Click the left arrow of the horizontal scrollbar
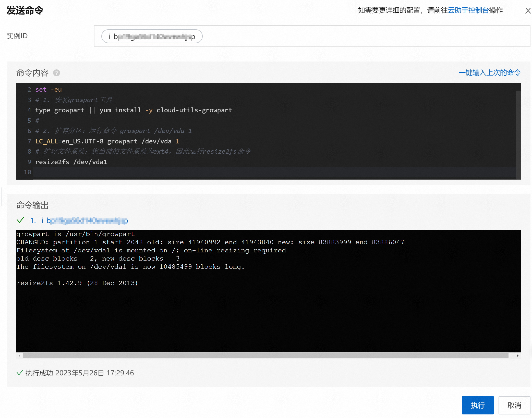This screenshot has height=418, width=532. pyautogui.click(x=19, y=355)
